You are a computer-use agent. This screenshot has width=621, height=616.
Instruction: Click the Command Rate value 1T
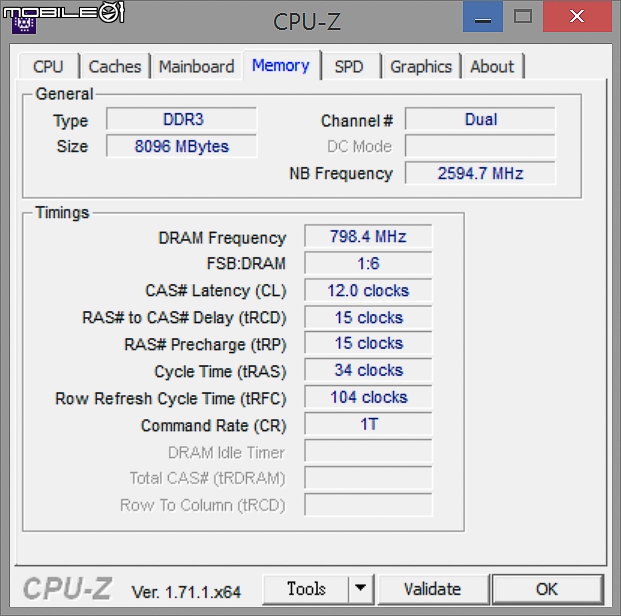(x=368, y=424)
